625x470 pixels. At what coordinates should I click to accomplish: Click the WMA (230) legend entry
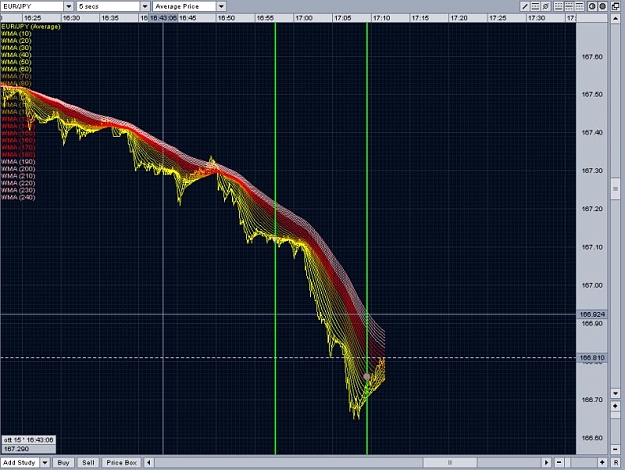[18, 191]
